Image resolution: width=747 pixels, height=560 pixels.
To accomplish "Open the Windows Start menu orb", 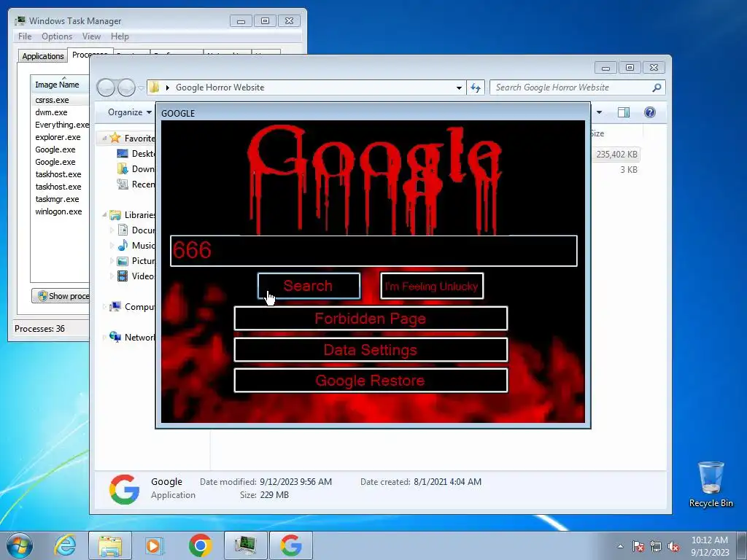I will tap(20, 545).
